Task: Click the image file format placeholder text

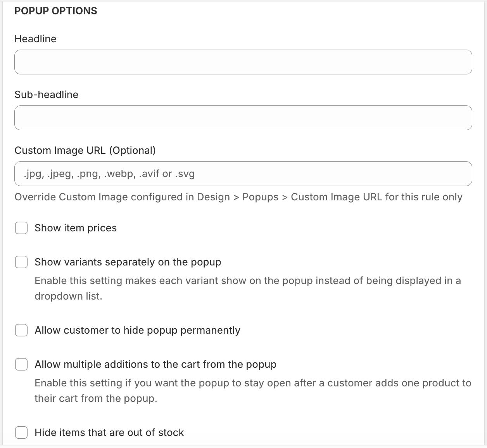Action: click(x=110, y=174)
